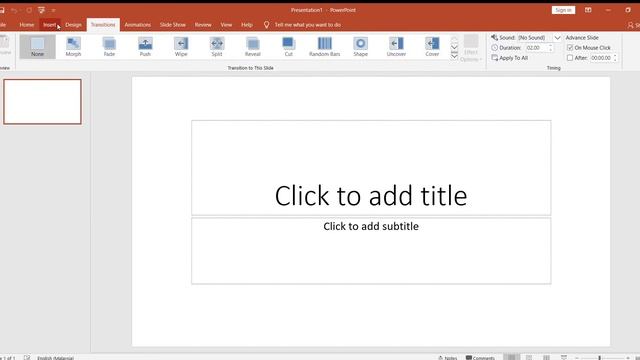Apply the Cover transition
The height and width of the screenshot is (360, 640).
click(432, 47)
